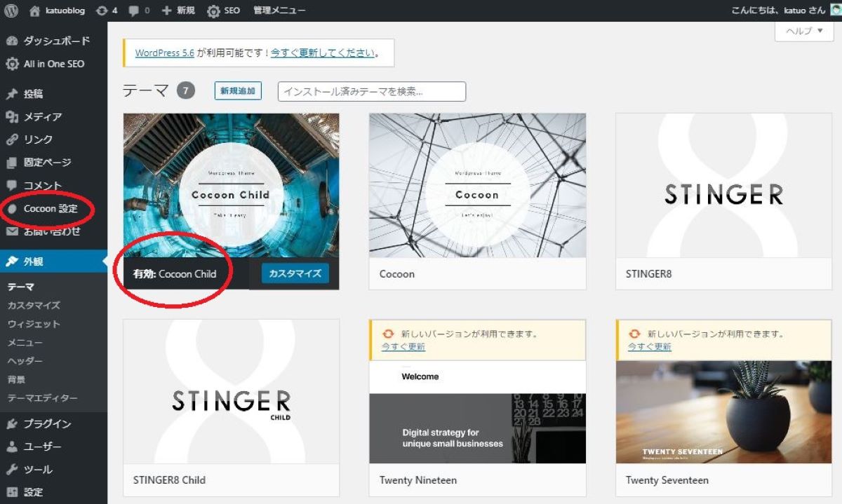
Task: Open the カスタマイズ submenu item
Action: click(34, 306)
